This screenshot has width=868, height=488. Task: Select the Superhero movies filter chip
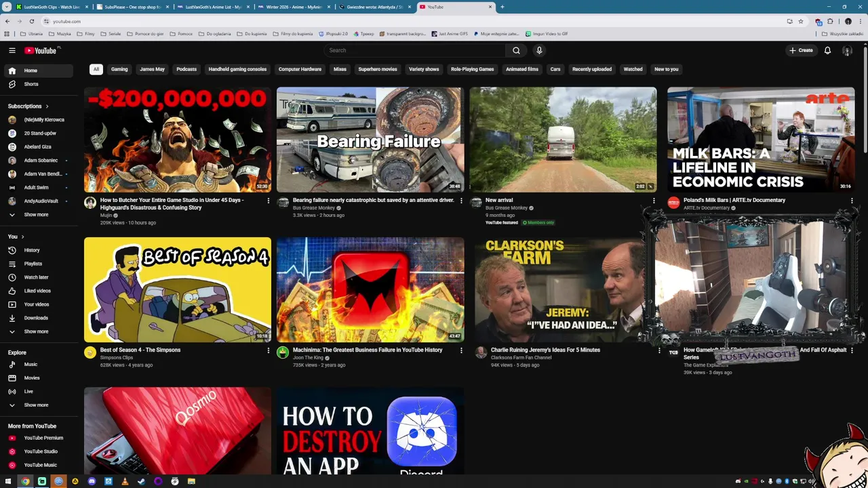(378, 69)
